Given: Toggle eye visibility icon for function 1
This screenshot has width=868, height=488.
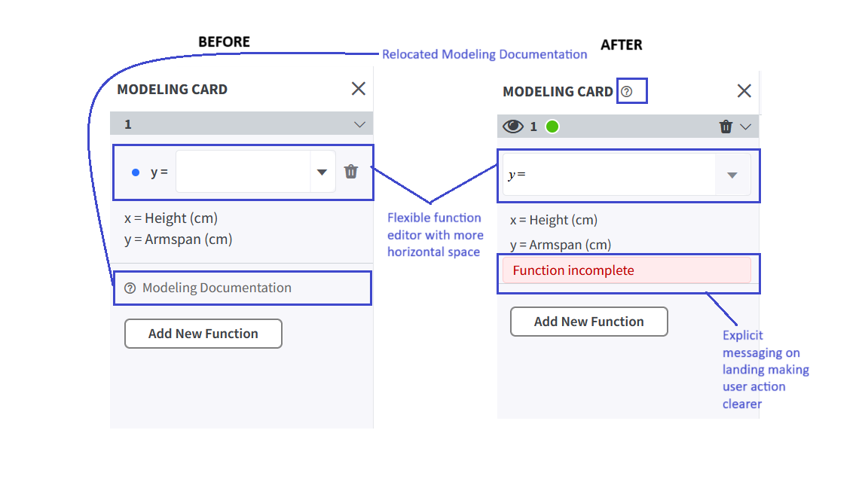Looking at the screenshot, I should coord(512,127).
